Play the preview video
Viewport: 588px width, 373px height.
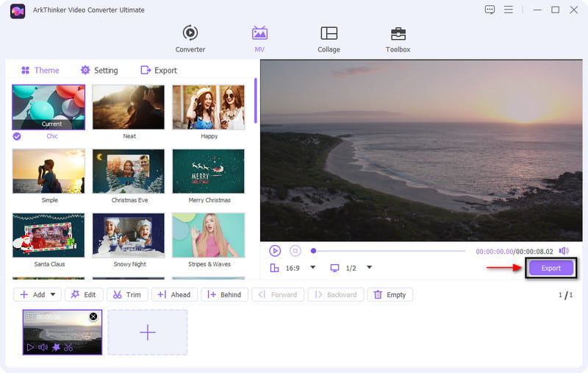275,251
